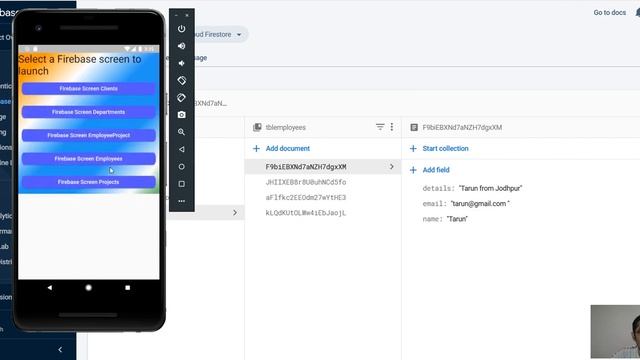
Task: Click the tblemployees collection icon
Action: [x=257, y=127]
